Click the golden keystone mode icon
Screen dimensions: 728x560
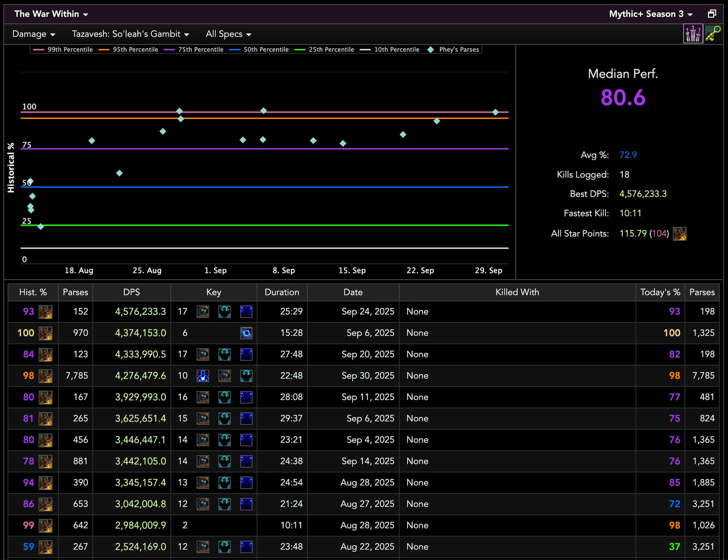coord(713,34)
